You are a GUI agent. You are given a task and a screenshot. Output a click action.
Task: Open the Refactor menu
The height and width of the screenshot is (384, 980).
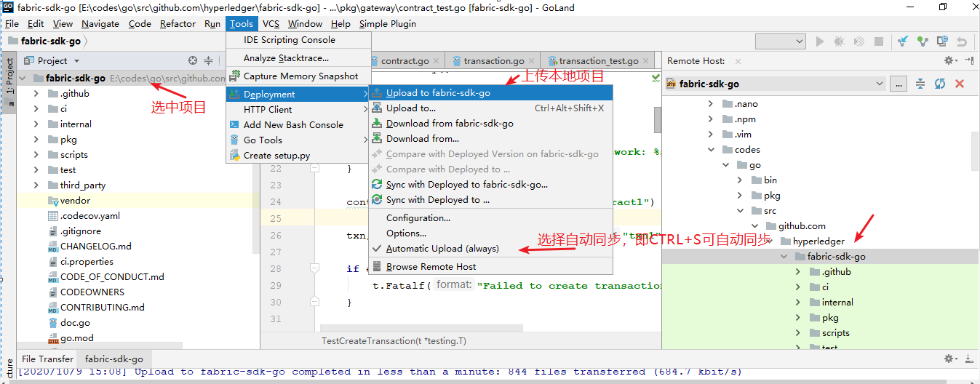point(178,23)
